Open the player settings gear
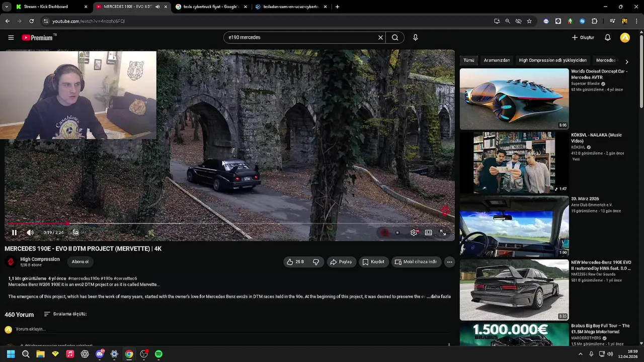The image size is (644, 362). pos(414,233)
